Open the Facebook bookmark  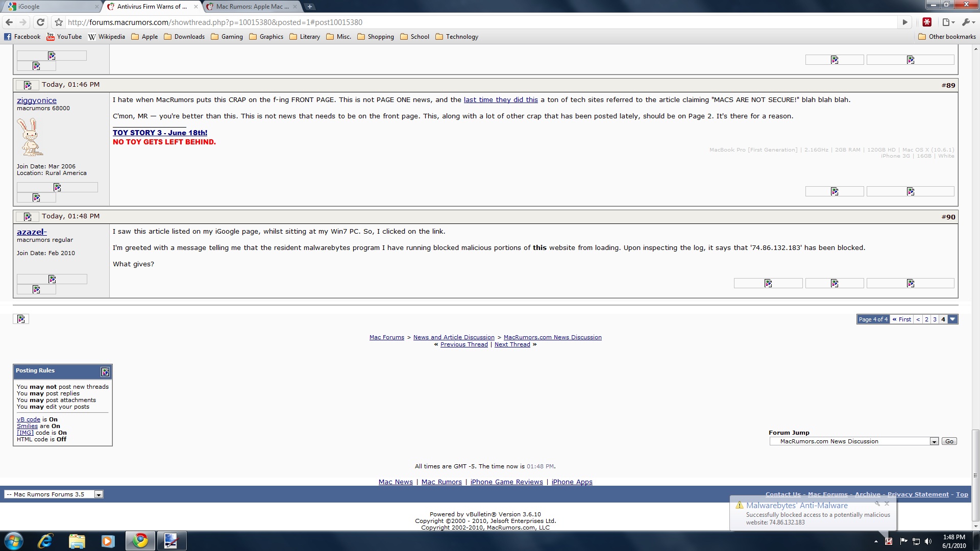click(22, 37)
